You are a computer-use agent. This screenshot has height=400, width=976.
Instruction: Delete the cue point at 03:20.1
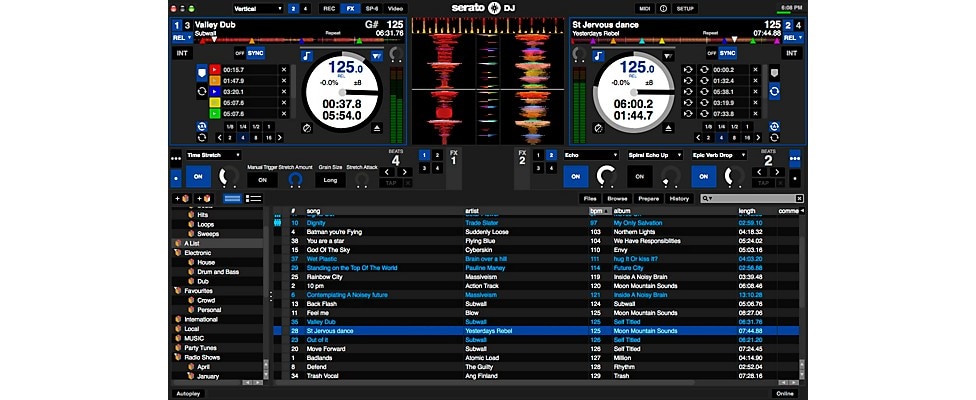tap(284, 91)
